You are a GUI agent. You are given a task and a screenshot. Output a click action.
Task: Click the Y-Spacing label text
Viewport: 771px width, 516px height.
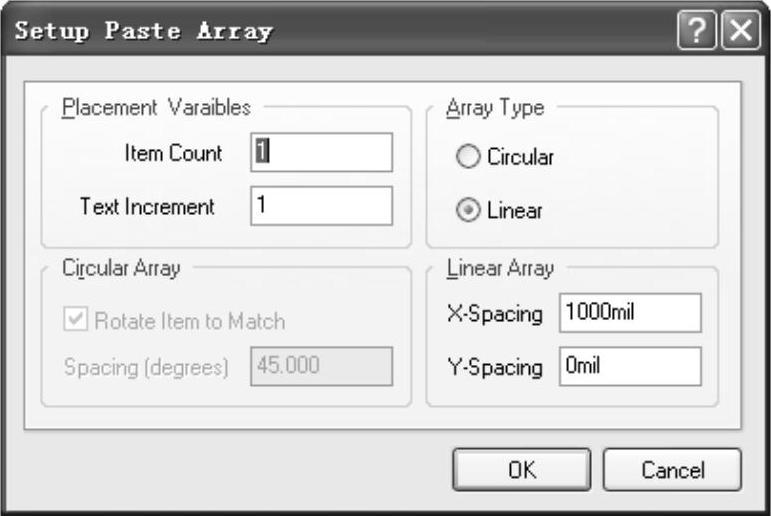tap(492, 367)
